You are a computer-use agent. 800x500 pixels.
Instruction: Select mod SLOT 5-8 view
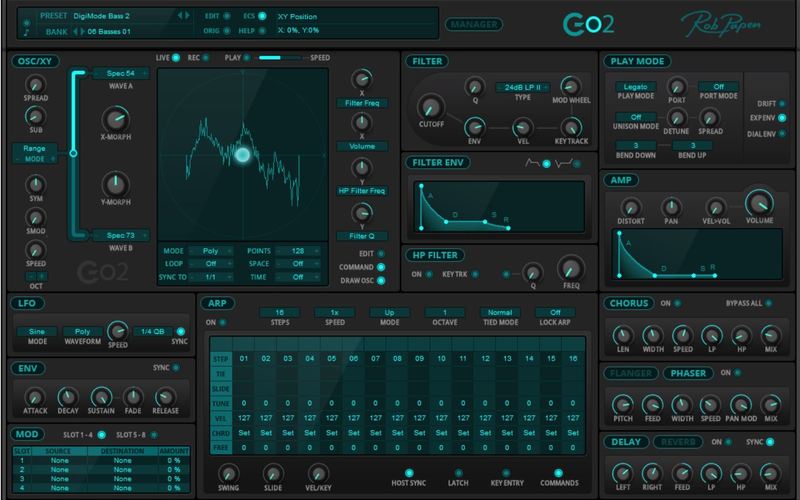click(154, 435)
